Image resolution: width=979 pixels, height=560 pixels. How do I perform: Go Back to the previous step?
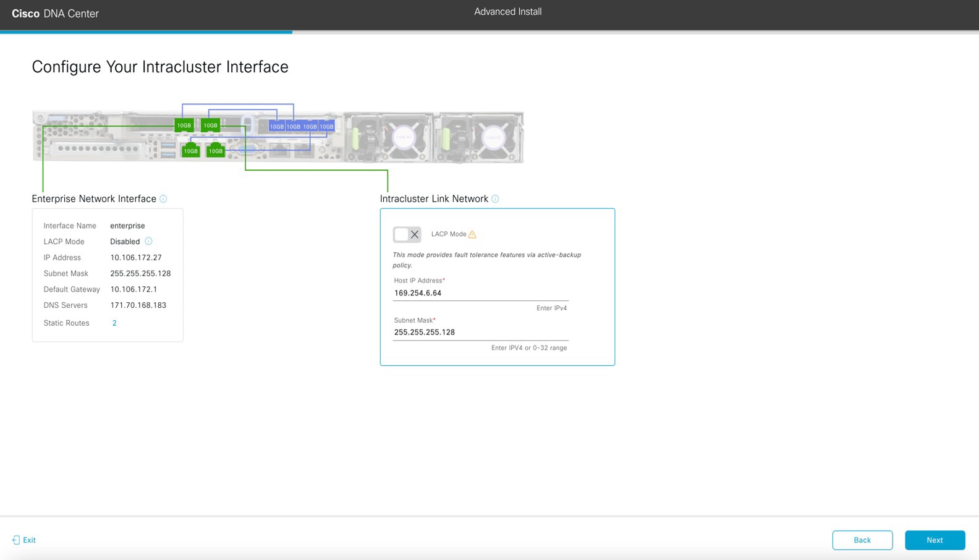862,540
